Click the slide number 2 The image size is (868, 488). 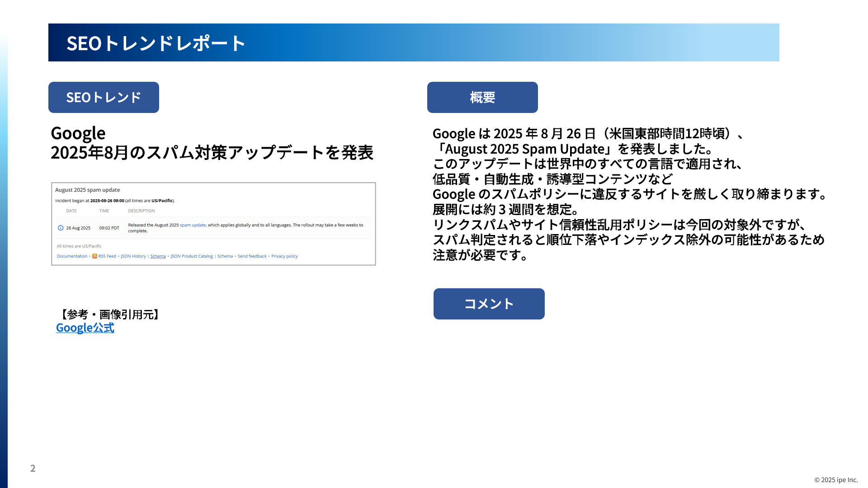[x=33, y=468]
